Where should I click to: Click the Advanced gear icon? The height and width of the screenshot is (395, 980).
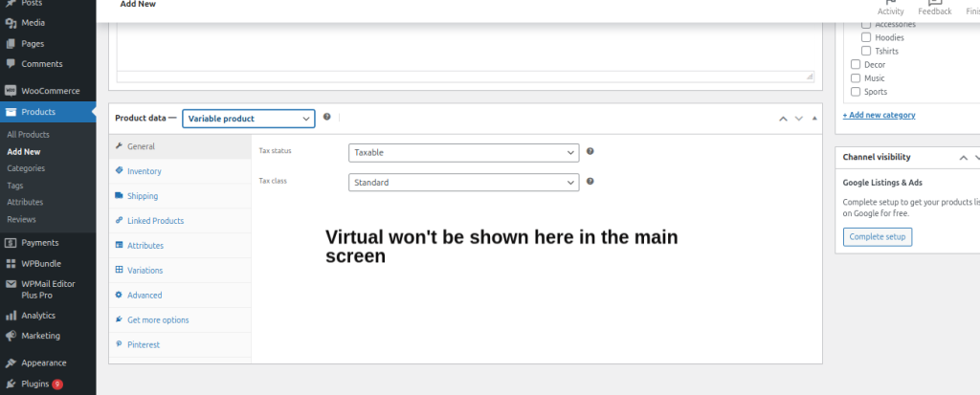coord(119,295)
